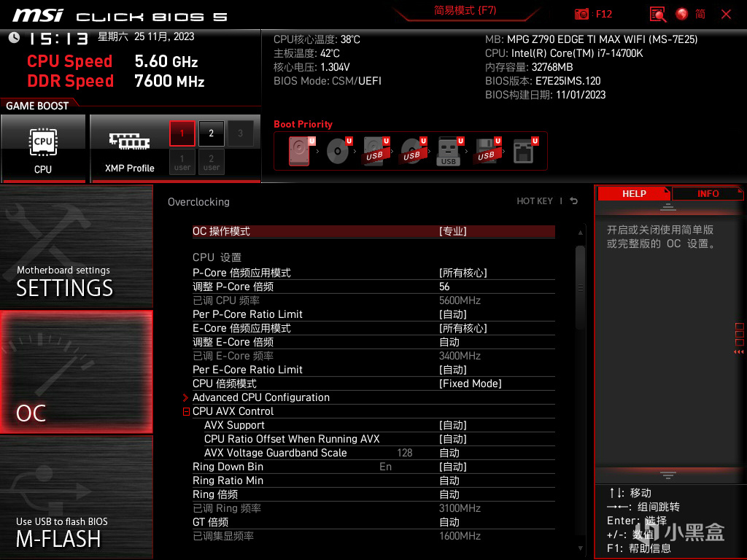Open Per P-Core Ratio Limit option
Screen dimensions: 747x560
373,314
